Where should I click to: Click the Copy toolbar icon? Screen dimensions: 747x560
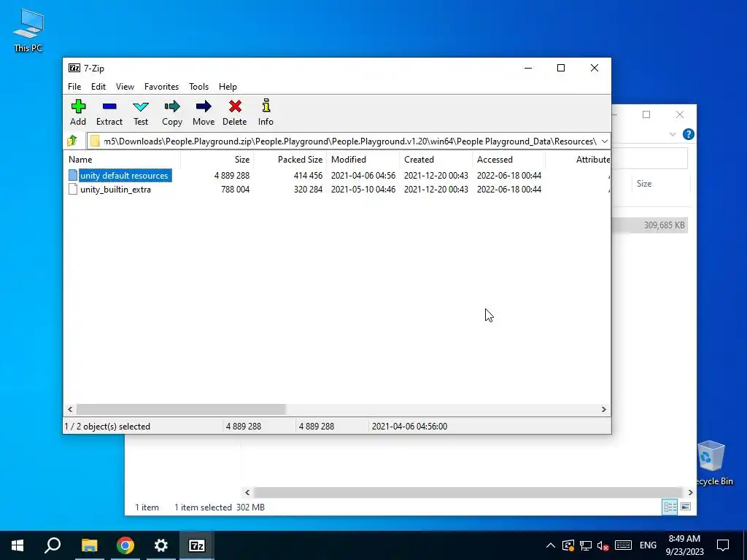pos(172,106)
